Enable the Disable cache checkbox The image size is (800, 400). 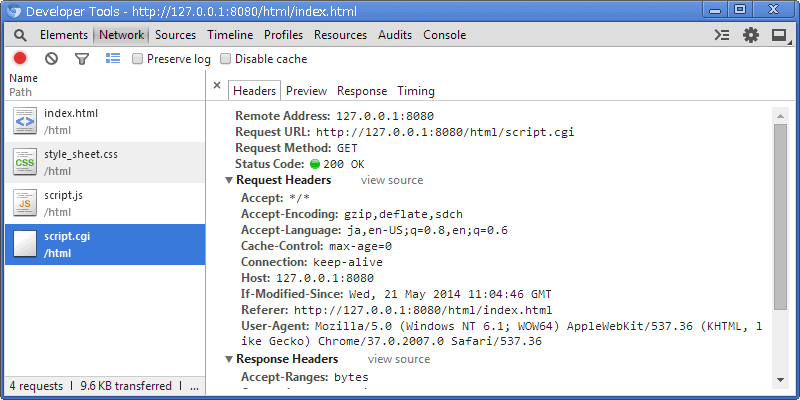(x=226, y=59)
